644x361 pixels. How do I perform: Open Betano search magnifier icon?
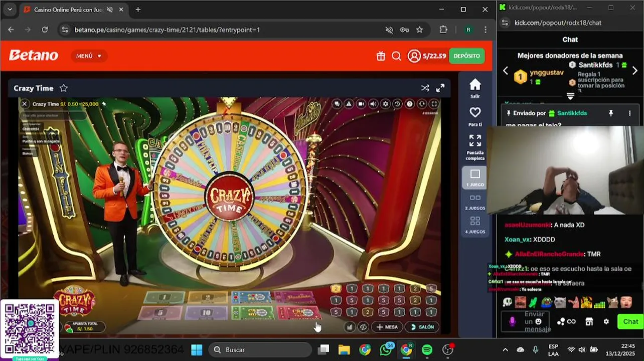(396, 56)
